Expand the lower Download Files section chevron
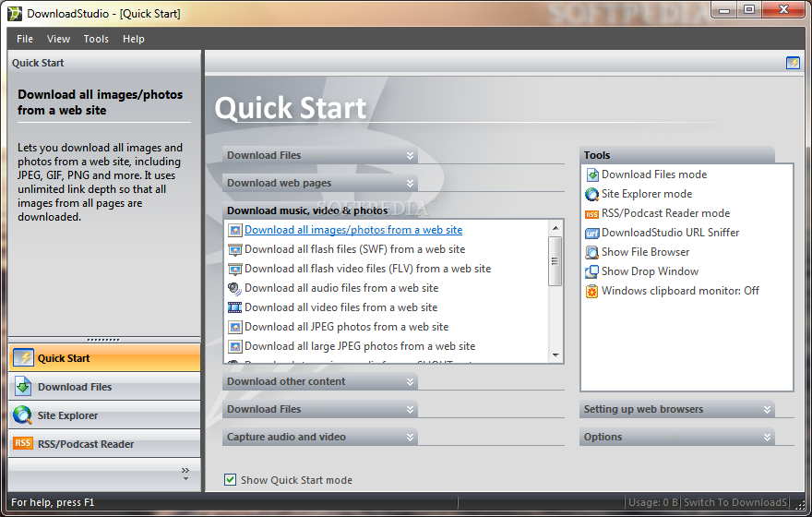Screen dimensions: 812x517 (x=410, y=410)
